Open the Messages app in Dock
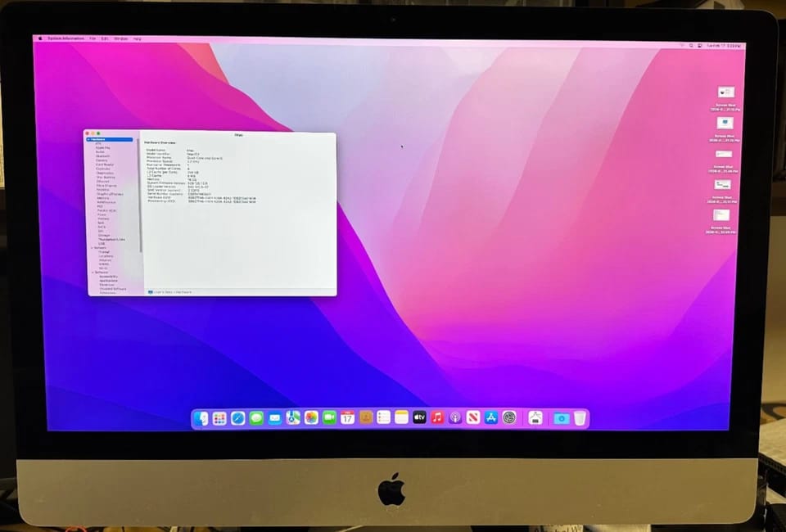786x532 pixels. 256,417
